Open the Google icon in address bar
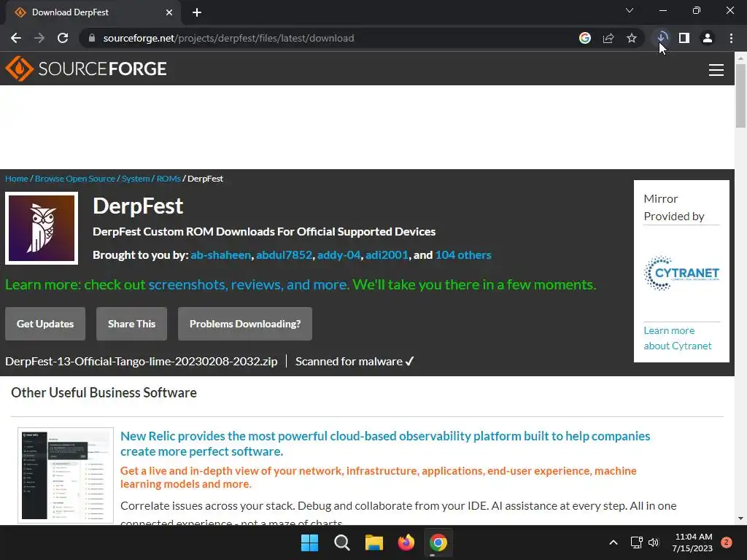Viewport: 747px width, 560px height. pos(584,38)
